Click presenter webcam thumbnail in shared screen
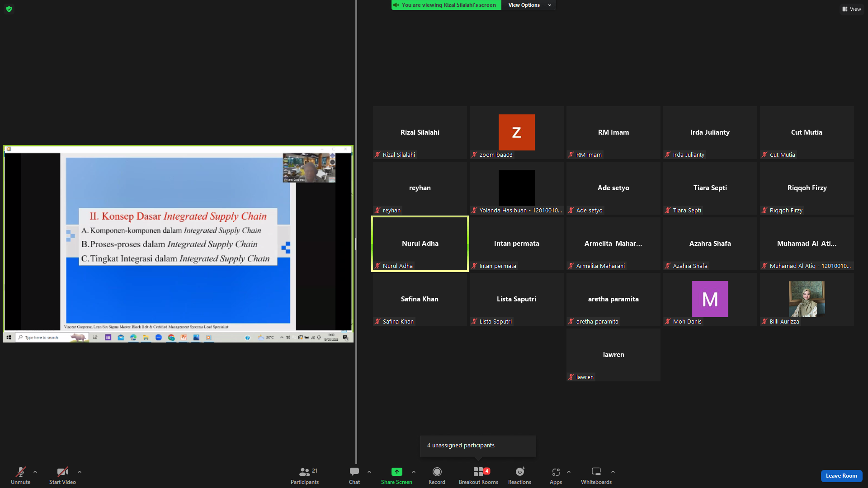The height and width of the screenshot is (488, 868). point(309,168)
